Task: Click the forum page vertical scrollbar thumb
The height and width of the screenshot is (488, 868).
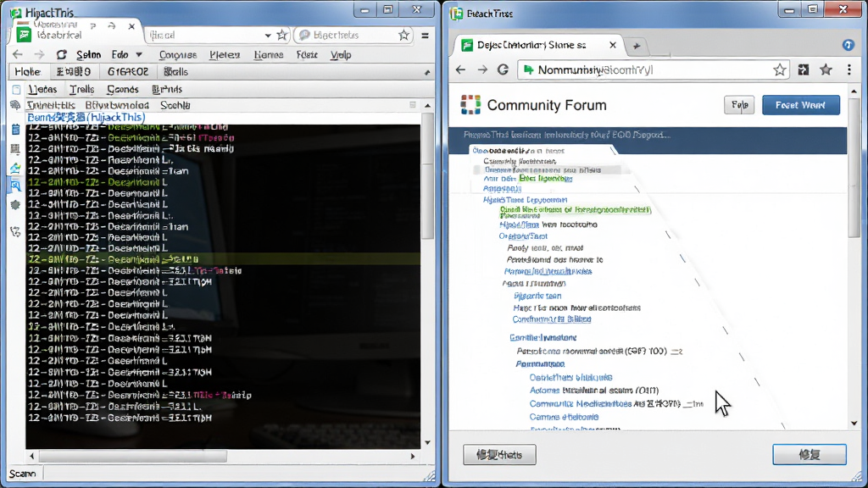Action: 854,169
